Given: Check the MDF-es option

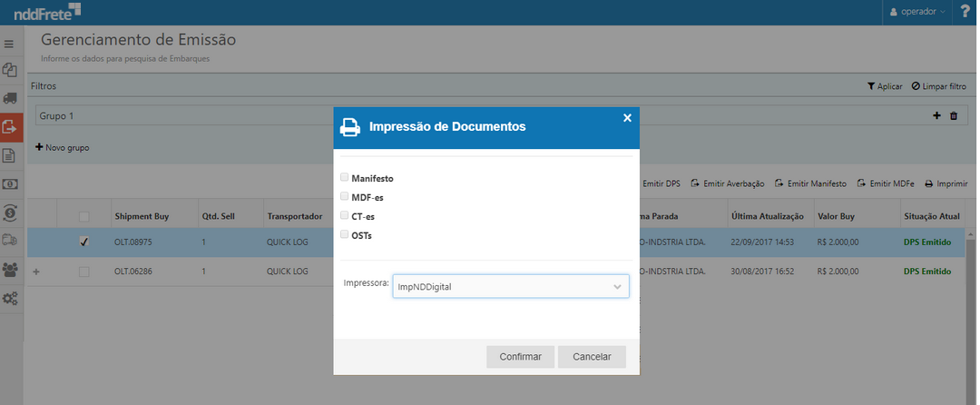Looking at the screenshot, I should [x=344, y=196].
